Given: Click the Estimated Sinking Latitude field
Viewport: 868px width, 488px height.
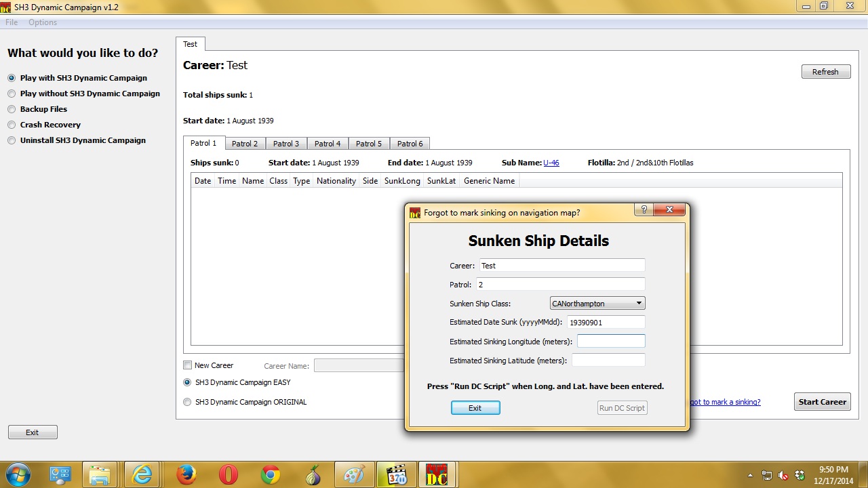Looking at the screenshot, I should click(608, 360).
